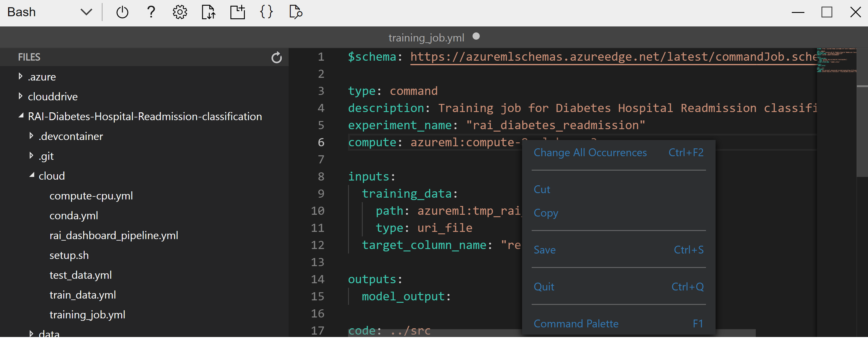Expand the .git folder

point(30,156)
